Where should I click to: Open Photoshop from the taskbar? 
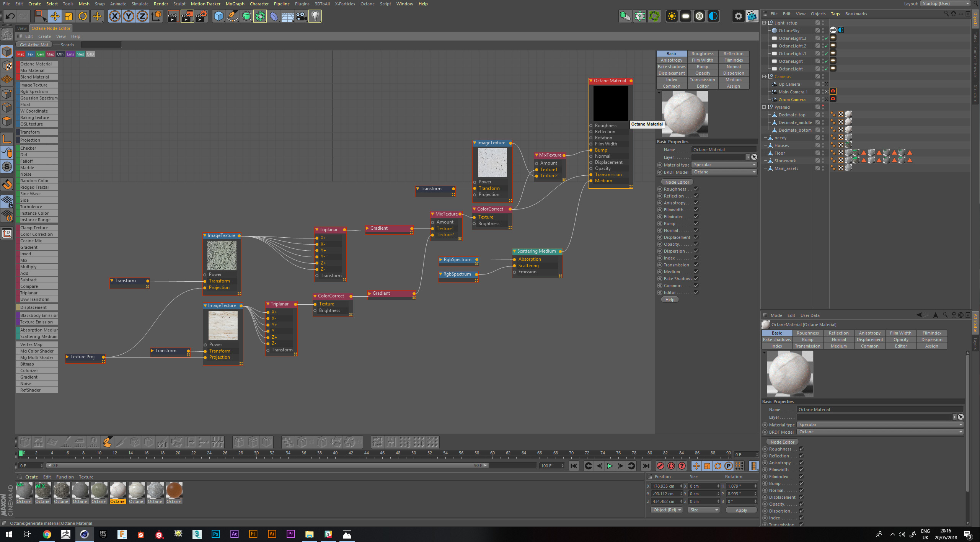(215, 534)
